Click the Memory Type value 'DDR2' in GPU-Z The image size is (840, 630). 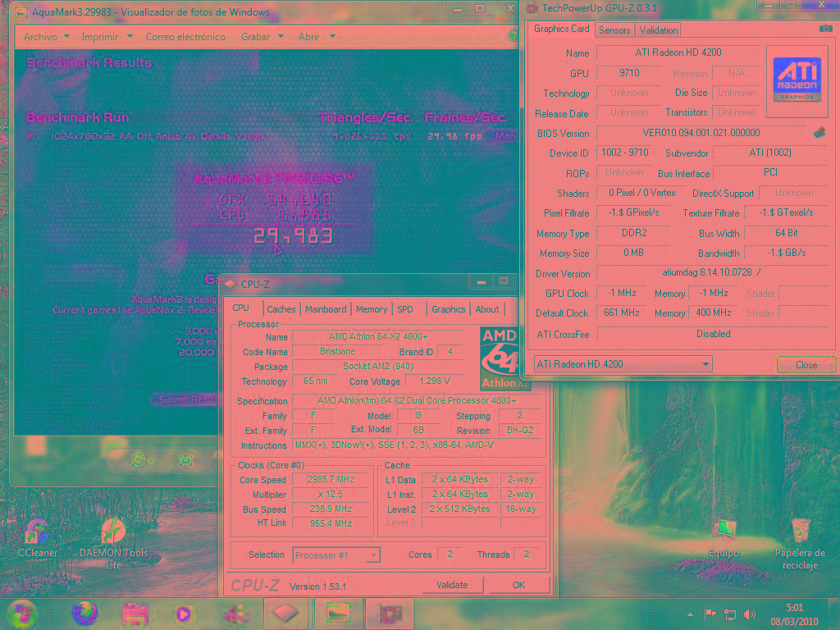tap(634, 233)
